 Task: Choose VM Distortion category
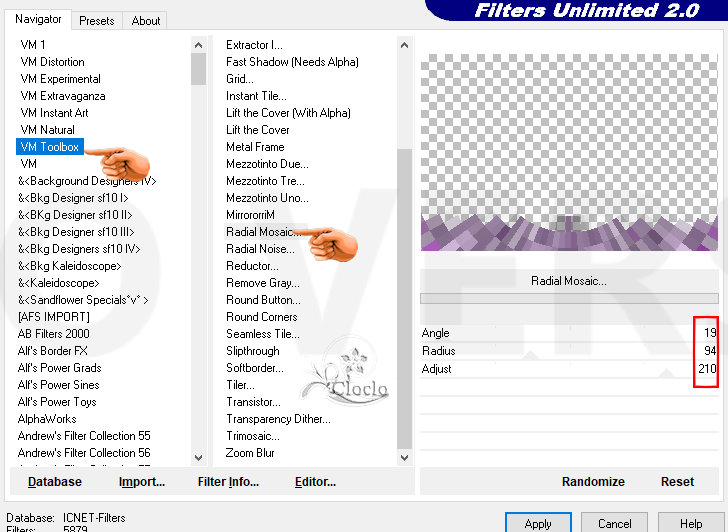coord(52,62)
